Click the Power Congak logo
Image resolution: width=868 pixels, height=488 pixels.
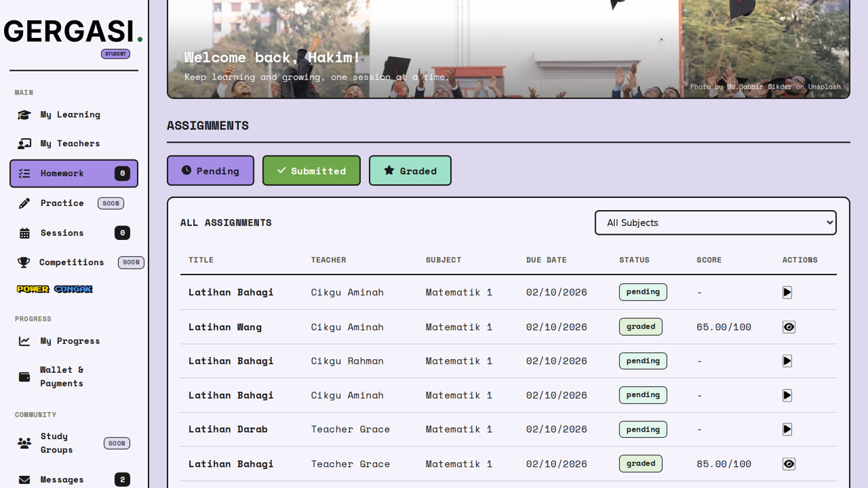tap(55, 289)
